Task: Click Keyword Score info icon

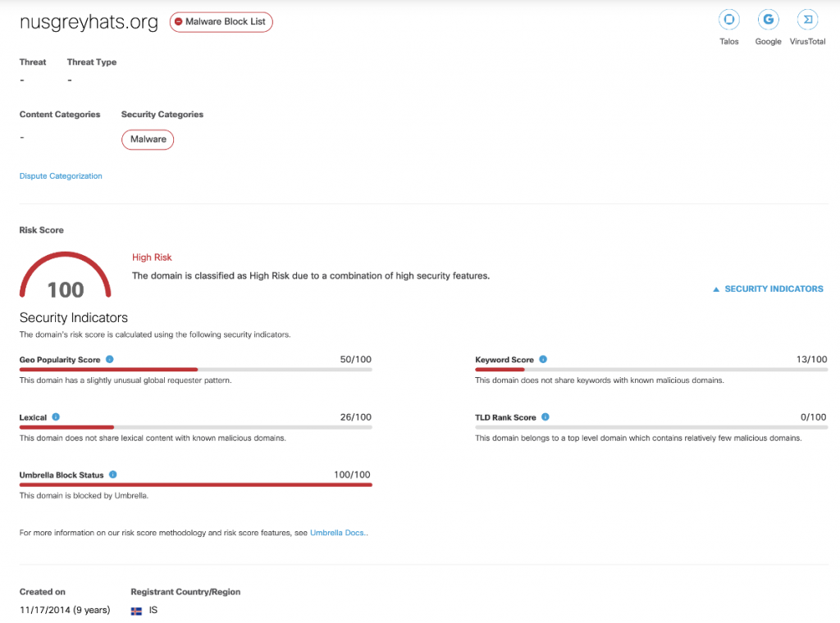Action: pos(543,359)
